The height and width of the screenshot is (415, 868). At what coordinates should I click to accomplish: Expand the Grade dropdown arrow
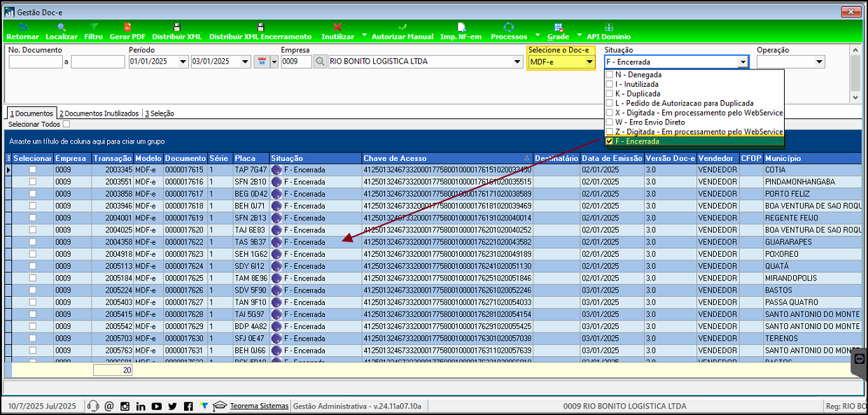coord(579,35)
